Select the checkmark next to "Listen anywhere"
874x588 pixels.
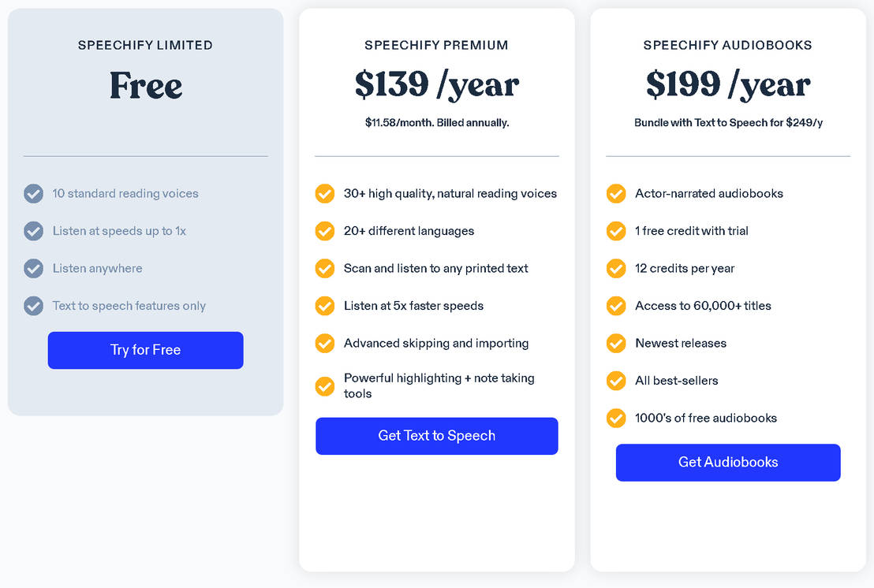click(x=33, y=268)
